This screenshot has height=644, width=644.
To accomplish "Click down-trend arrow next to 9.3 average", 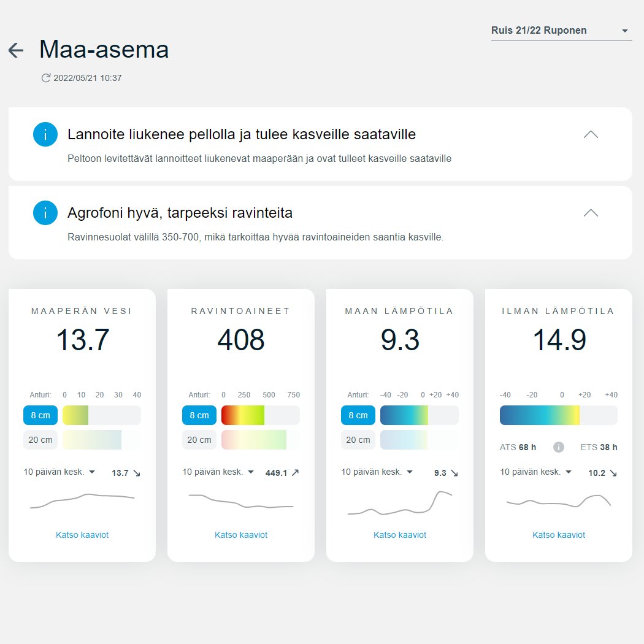I will tap(454, 473).
